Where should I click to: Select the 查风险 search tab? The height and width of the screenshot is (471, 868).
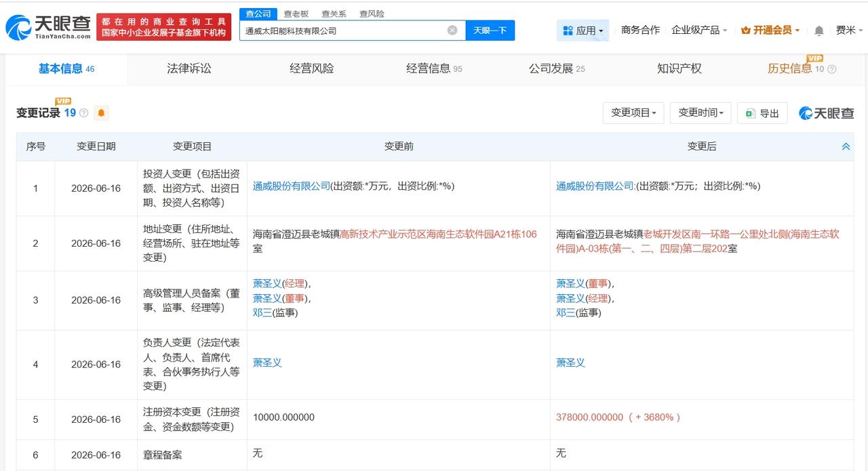coord(372,14)
